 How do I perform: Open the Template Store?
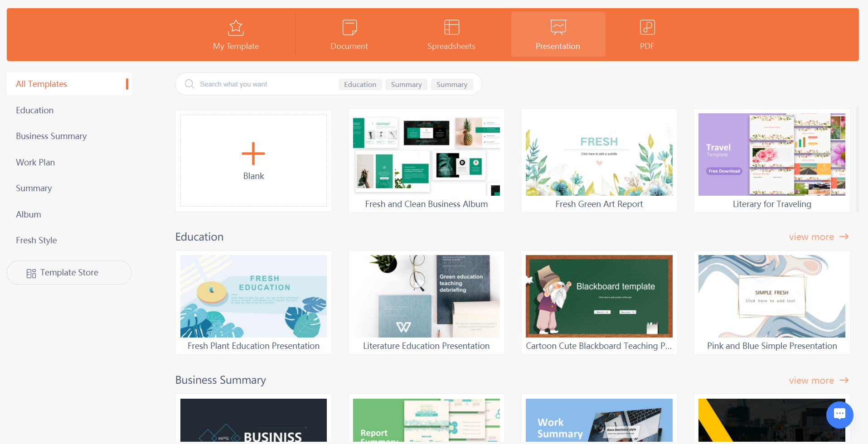[69, 272]
